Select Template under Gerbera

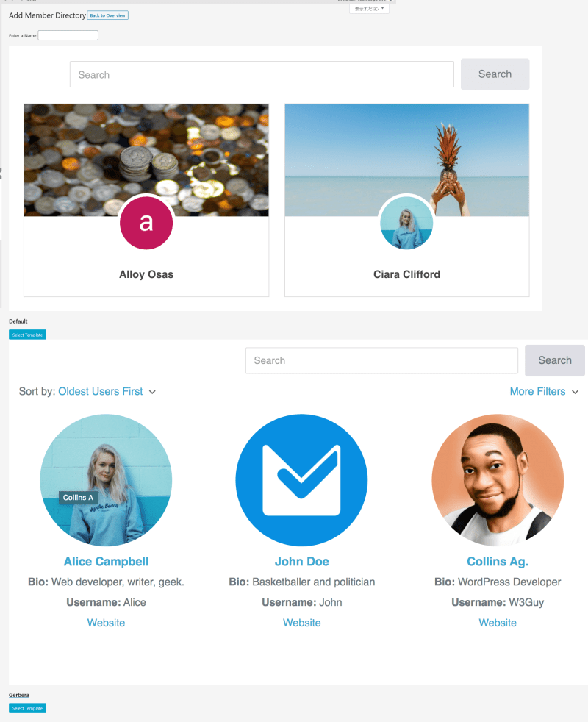pyautogui.click(x=28, y=708)
